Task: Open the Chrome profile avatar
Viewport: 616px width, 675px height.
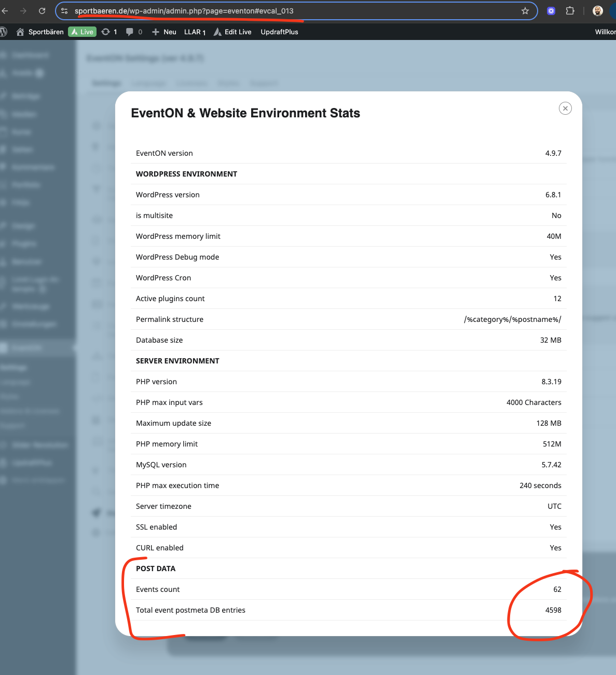Action: coord(598,11)
